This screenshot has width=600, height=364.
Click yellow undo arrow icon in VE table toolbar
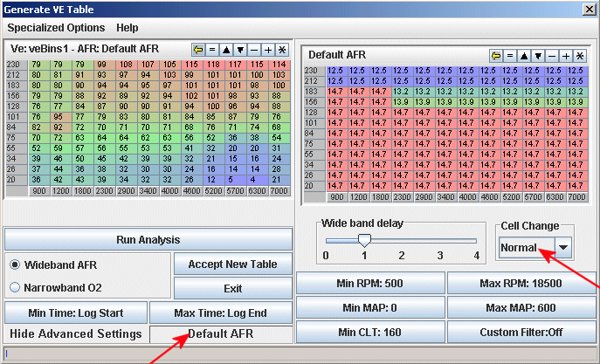click(198, 50)
